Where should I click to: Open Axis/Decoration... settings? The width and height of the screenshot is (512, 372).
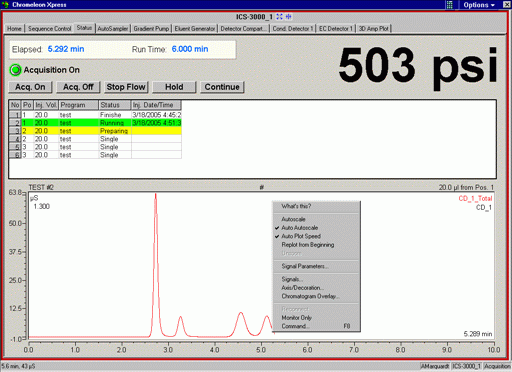tap(316, 288)
